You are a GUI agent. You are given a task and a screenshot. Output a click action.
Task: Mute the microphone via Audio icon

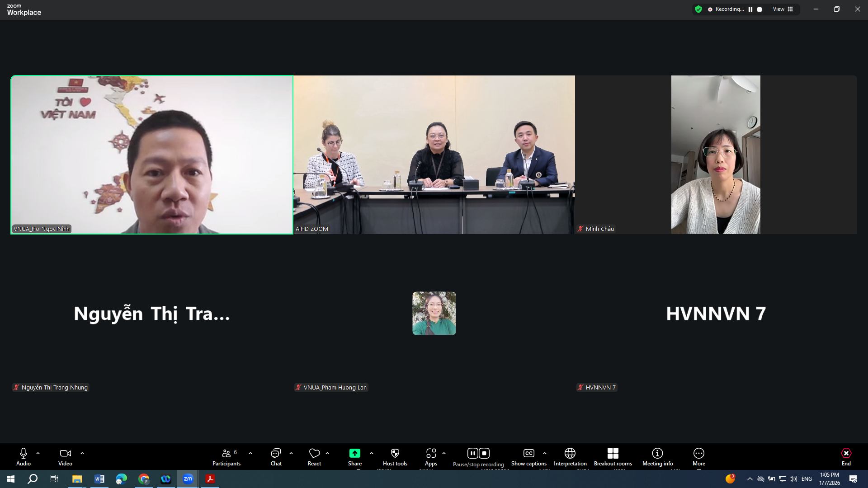tap(23, 453)
